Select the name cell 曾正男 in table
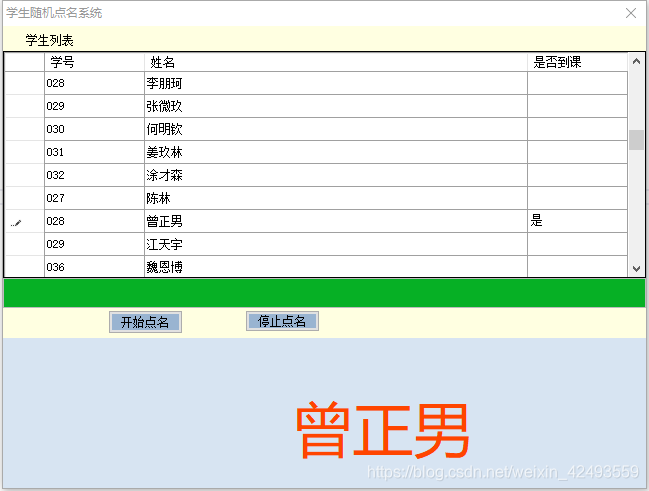Screen dimensions: 649x491 coord(336,221)
